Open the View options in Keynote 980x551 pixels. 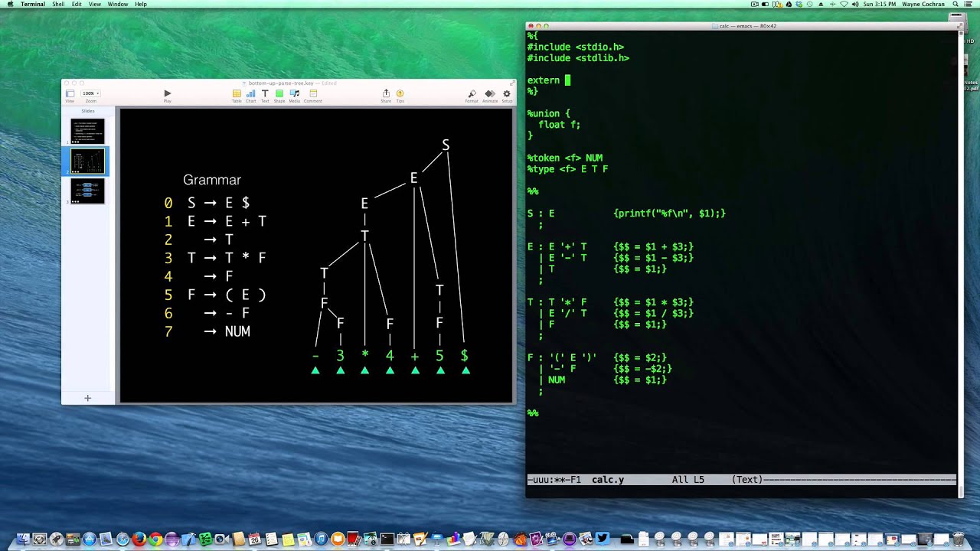(70, 95)
